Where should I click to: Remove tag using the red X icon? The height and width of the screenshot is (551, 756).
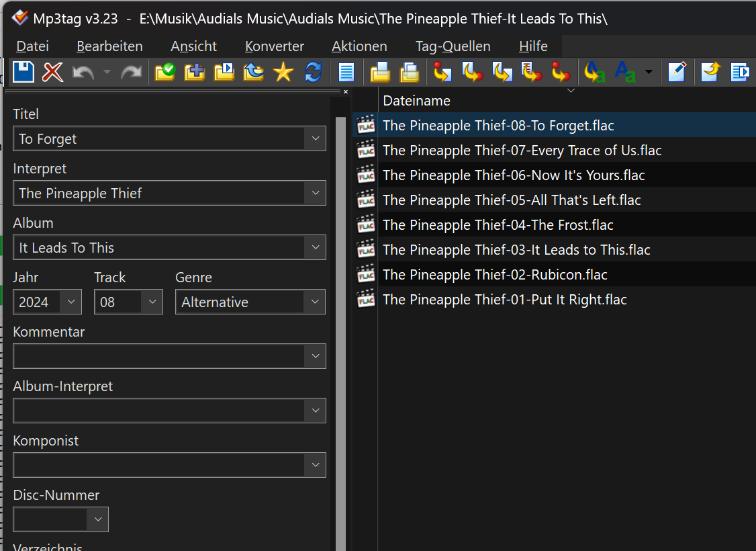click(52, 73)
